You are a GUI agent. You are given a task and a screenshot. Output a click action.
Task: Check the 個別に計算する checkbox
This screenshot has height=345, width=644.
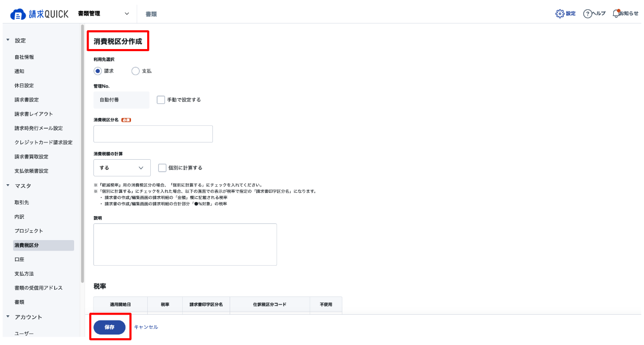point(162,168)
